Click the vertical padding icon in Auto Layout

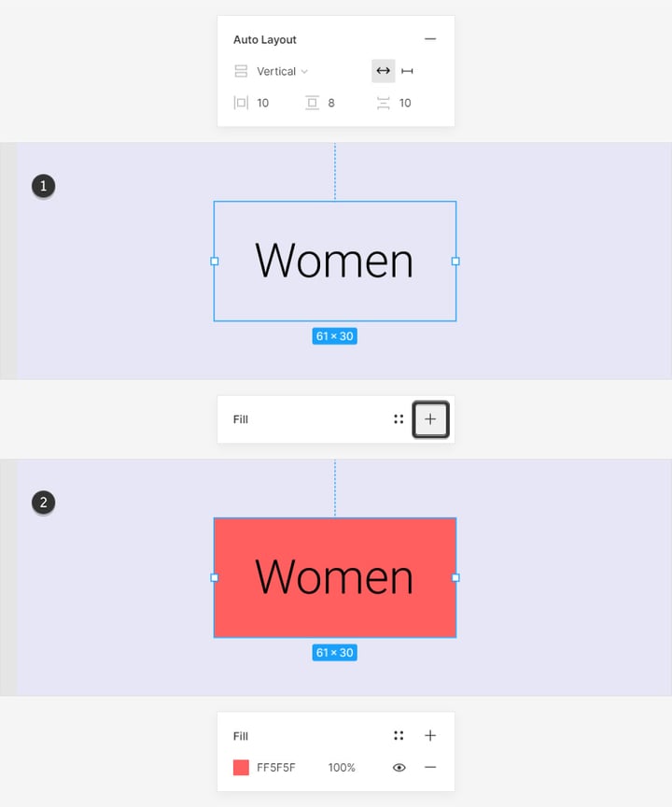(313, 103)
